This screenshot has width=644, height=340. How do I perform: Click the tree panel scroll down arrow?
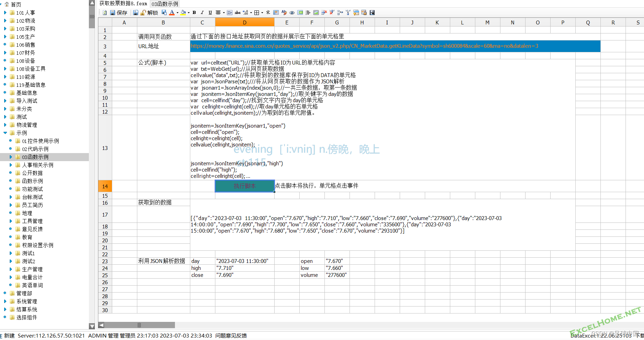click(x=92, y=326)
